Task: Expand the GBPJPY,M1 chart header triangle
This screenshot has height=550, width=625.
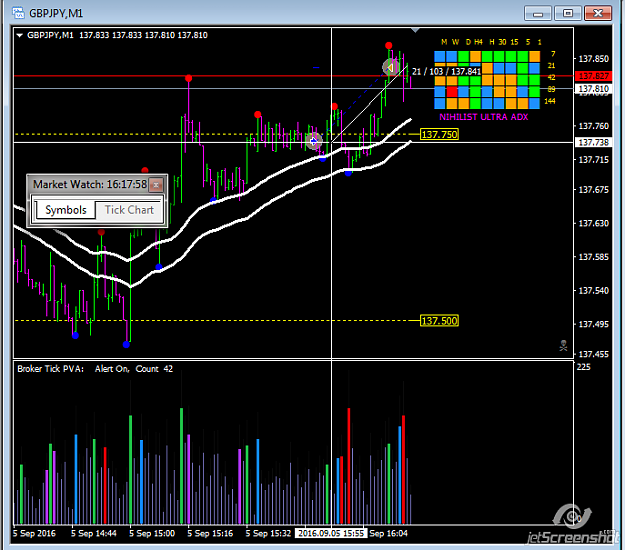Action: tap(20, 35)
